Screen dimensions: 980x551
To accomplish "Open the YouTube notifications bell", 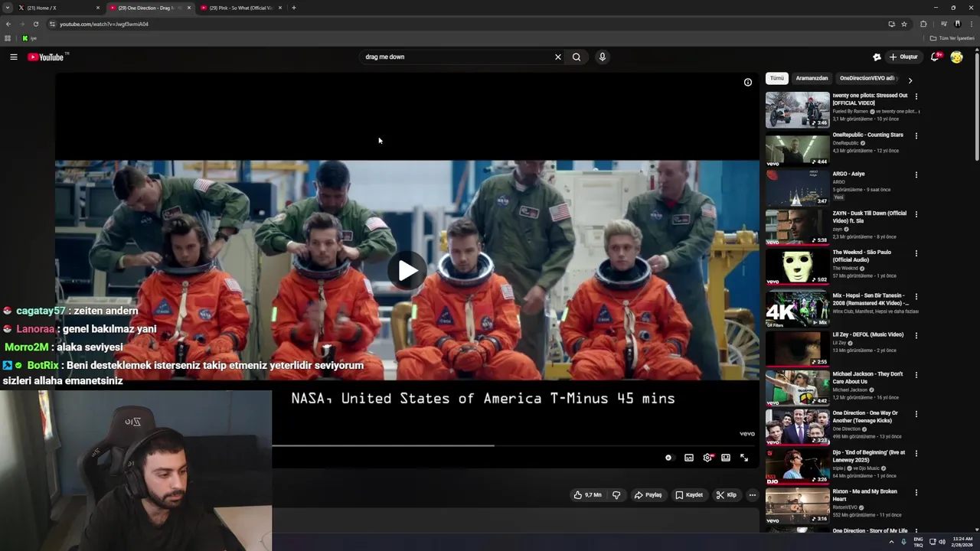I will coord(935,57).
